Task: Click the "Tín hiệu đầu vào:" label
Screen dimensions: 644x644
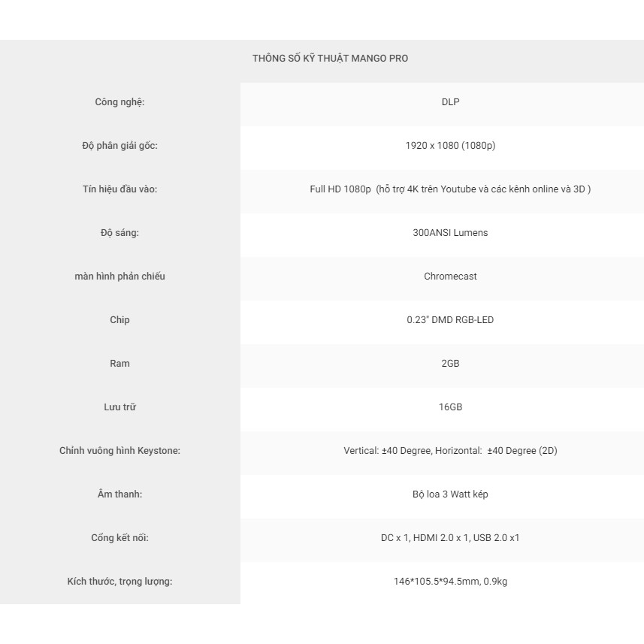Action: click(x=119, y=189)
